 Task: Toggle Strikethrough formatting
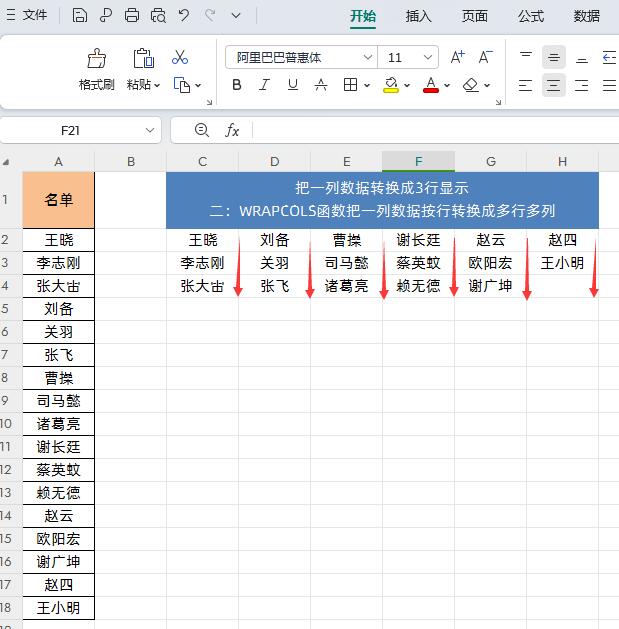tap(321, 85)
